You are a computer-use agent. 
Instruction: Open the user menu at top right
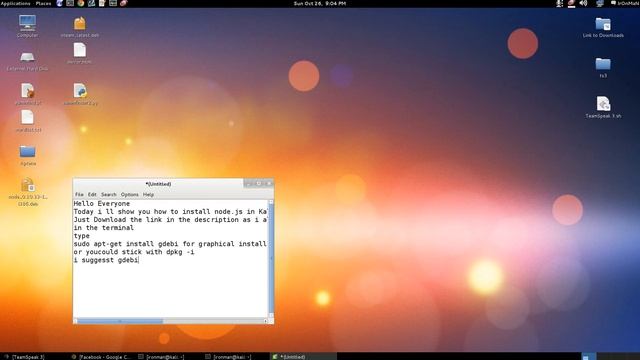point(625,3)
